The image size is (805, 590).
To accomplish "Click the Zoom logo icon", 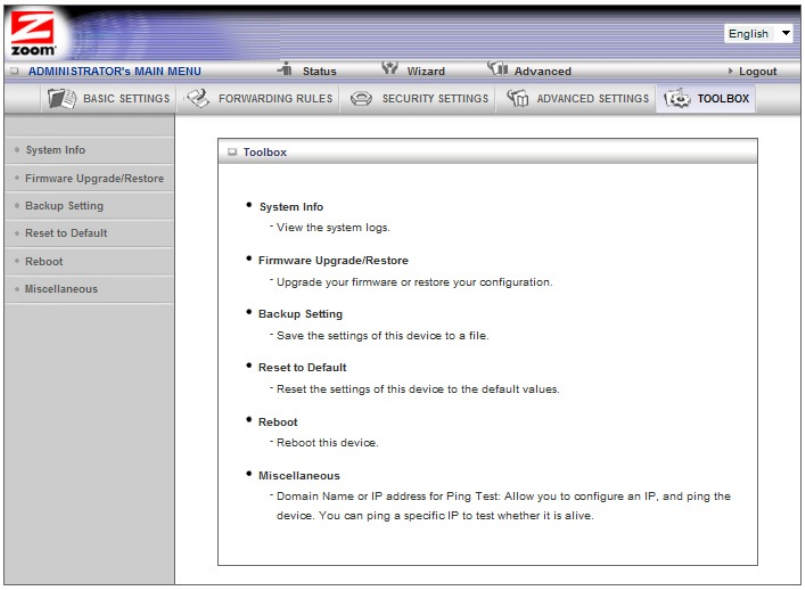I will tap(33, 34).
